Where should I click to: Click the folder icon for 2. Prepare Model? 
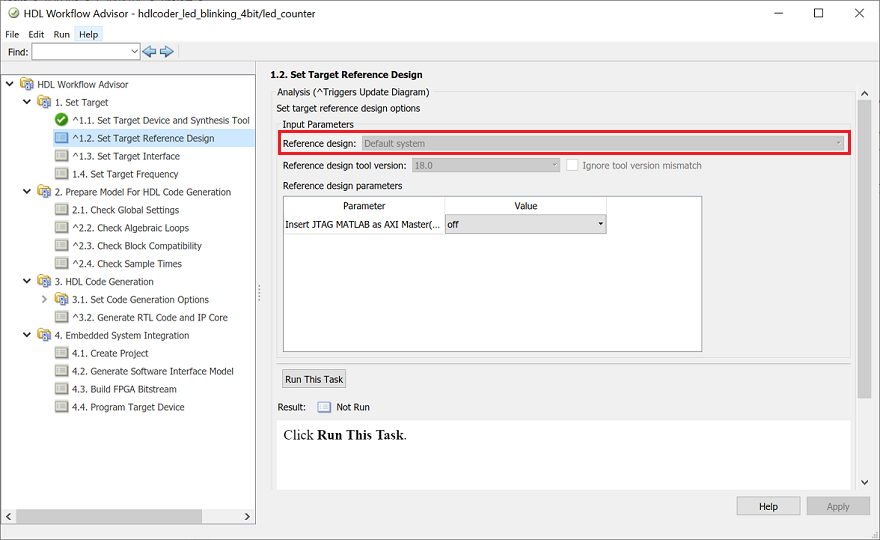tap(44, 191)
